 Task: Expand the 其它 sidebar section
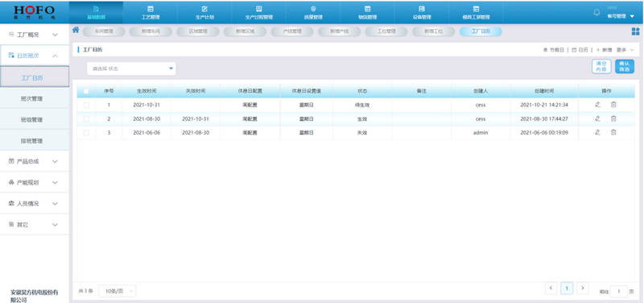[35, 225]
